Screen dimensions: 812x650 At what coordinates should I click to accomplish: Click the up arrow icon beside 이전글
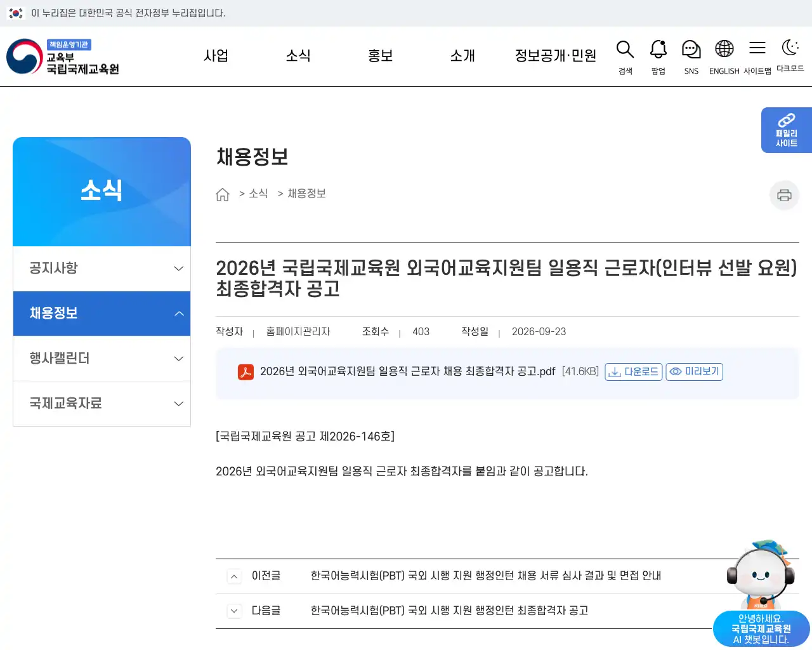point(234,576)
